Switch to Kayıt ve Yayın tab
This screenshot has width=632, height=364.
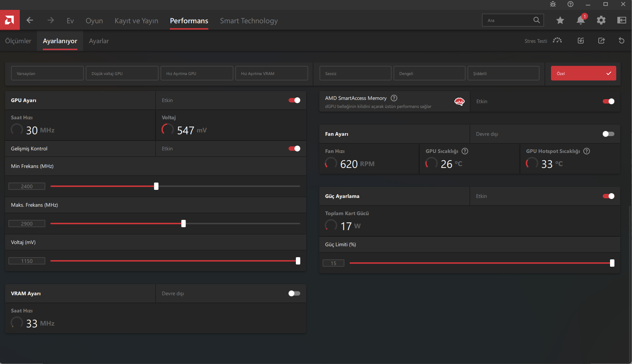(x=136, y=21)
